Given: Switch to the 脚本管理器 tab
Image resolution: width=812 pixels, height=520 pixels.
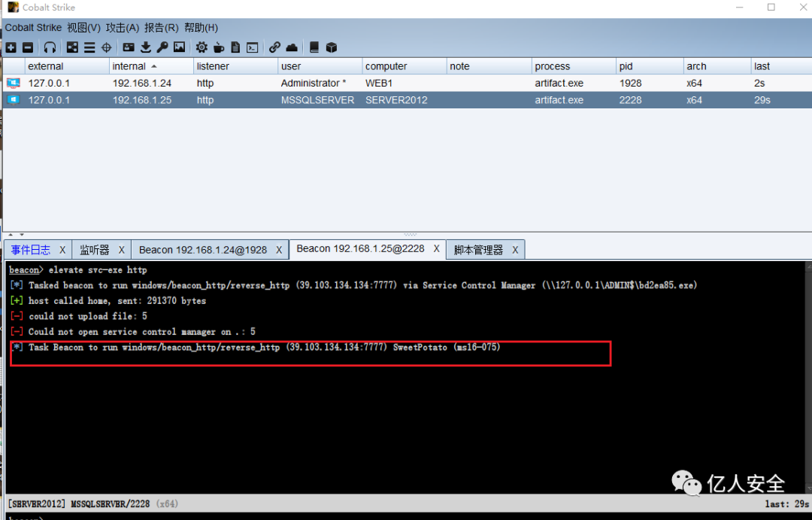Looking at the screenshot, I should tap(478, 250).
